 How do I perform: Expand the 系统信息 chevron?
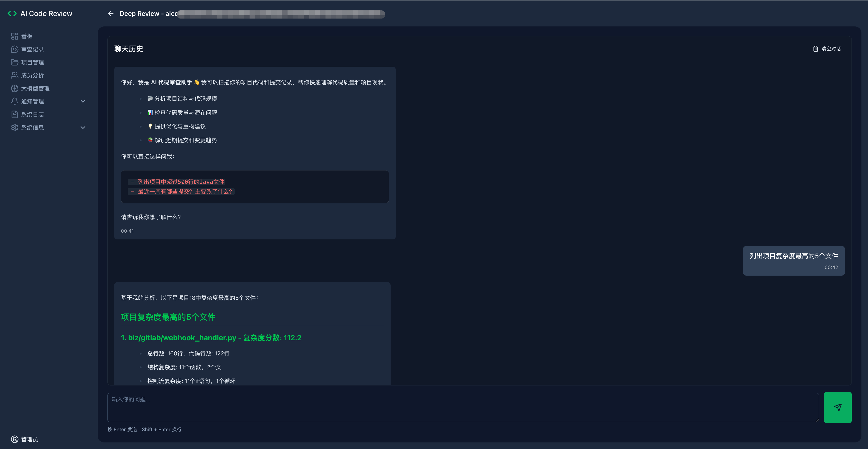tap(83, 128)
